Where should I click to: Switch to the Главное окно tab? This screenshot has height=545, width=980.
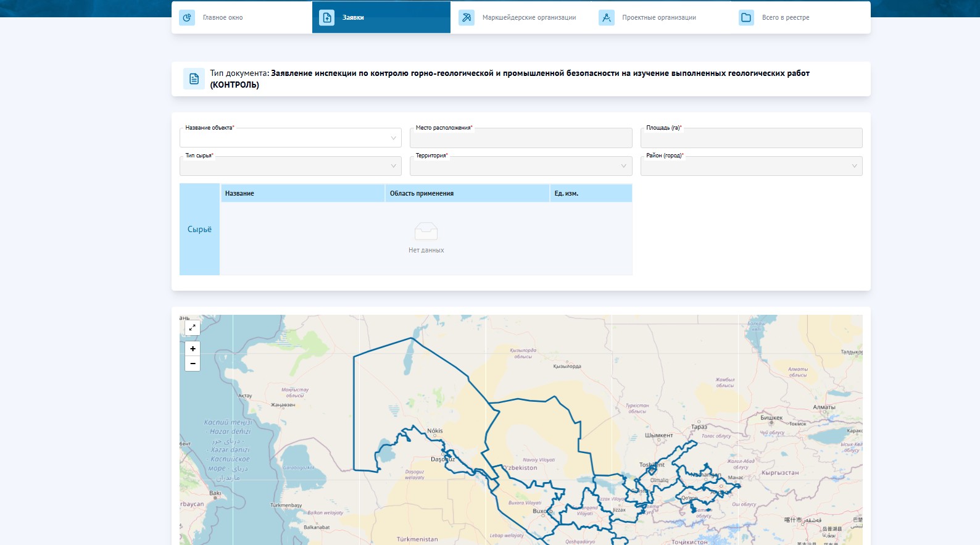[223, 18]
